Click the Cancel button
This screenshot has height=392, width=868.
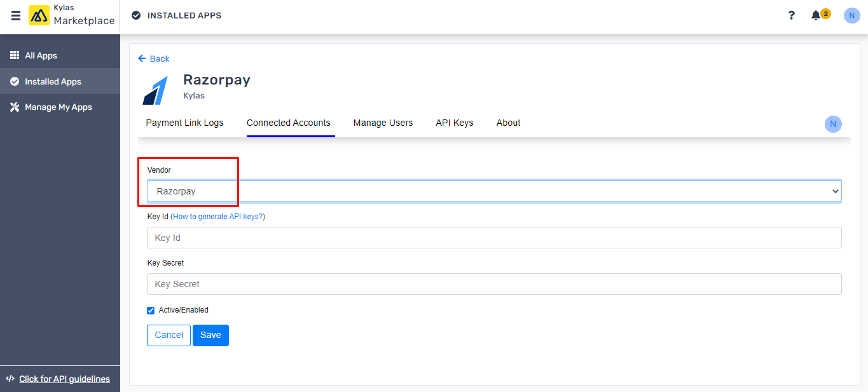pos(169,335)
